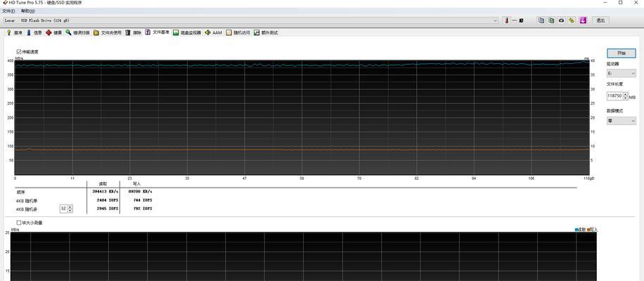Viewport: 644px width, 281px height.
Task: Click the 744 IOPS write value
Action: pyautogui.click(x=143, y=200)
